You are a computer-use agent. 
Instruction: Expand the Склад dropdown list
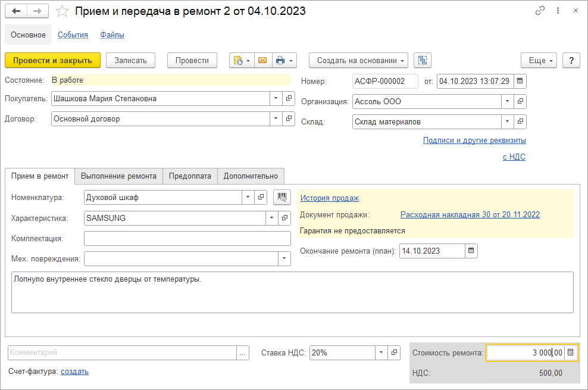coord(506,121)
